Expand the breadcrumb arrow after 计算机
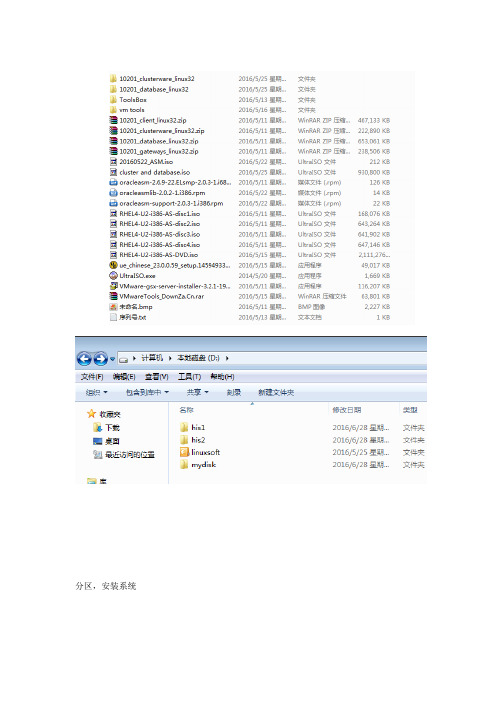Viewport: 496px width, 702px height. tap(170, 359)
